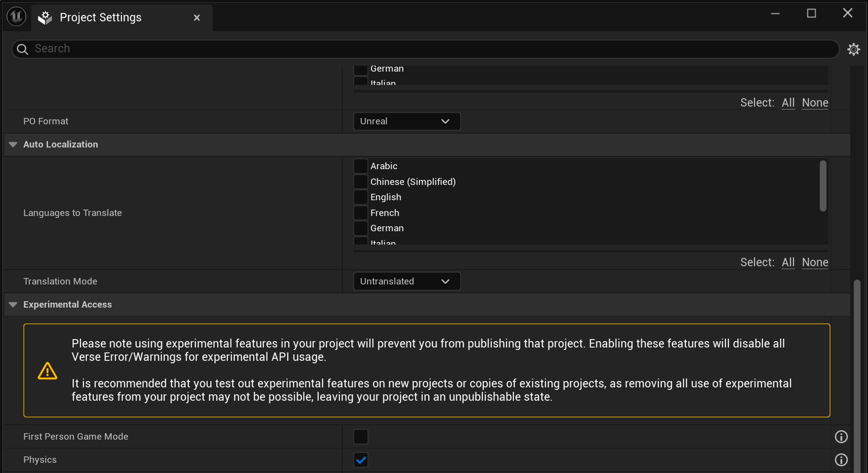
Task: Enable Arabic in Languages to Translate
Action: click(361, 166)
